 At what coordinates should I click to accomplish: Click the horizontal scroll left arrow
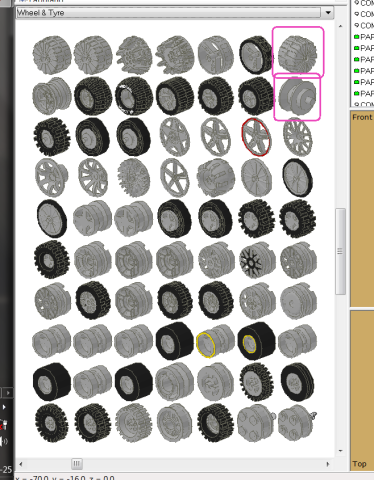point(21,464)
